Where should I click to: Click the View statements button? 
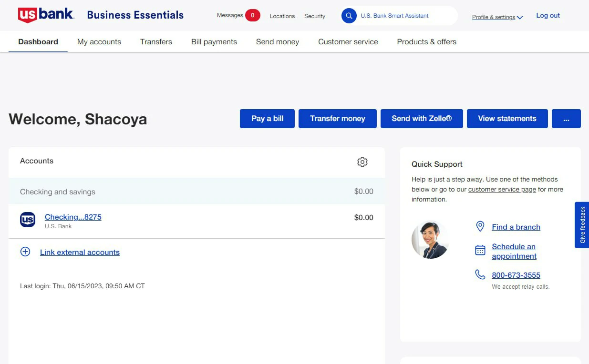(507, 119)
